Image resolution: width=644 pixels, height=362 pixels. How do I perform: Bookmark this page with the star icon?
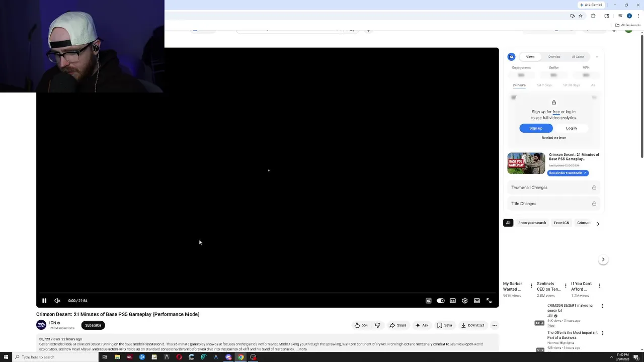[581, 16]
